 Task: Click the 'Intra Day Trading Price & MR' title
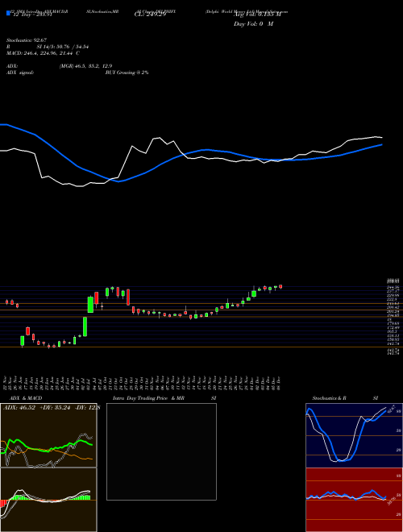[x=148, y=398]
